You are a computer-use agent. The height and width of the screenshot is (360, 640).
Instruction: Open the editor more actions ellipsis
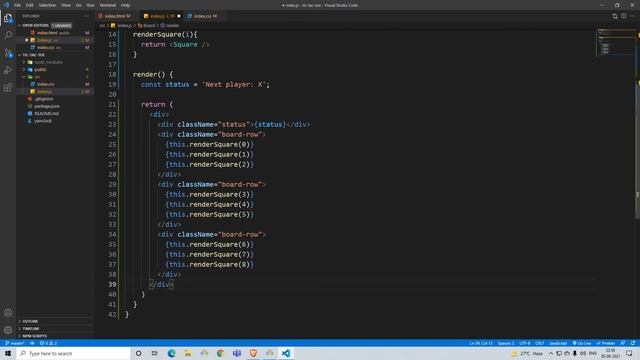tap(633, 16)
